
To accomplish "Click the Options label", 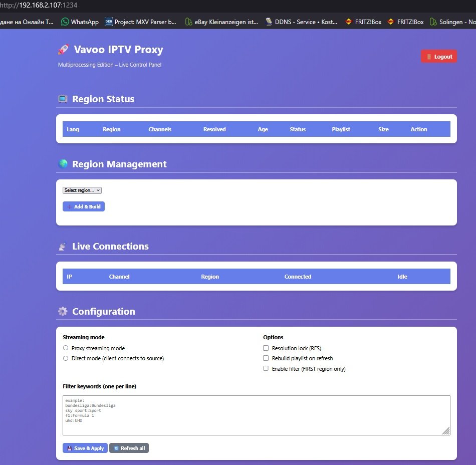I will 273,337.
